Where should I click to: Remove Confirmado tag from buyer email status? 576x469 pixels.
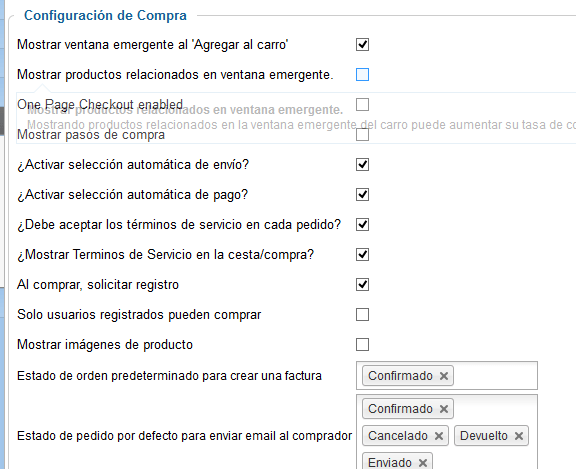pos(444,409)
